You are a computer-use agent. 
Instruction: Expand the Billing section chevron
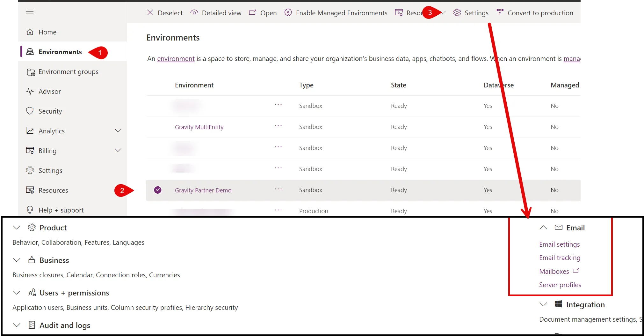point(118,150)
